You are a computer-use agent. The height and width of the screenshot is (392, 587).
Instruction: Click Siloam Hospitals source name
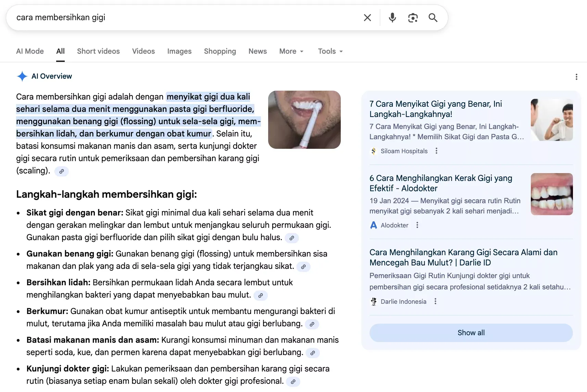[404, 151]
